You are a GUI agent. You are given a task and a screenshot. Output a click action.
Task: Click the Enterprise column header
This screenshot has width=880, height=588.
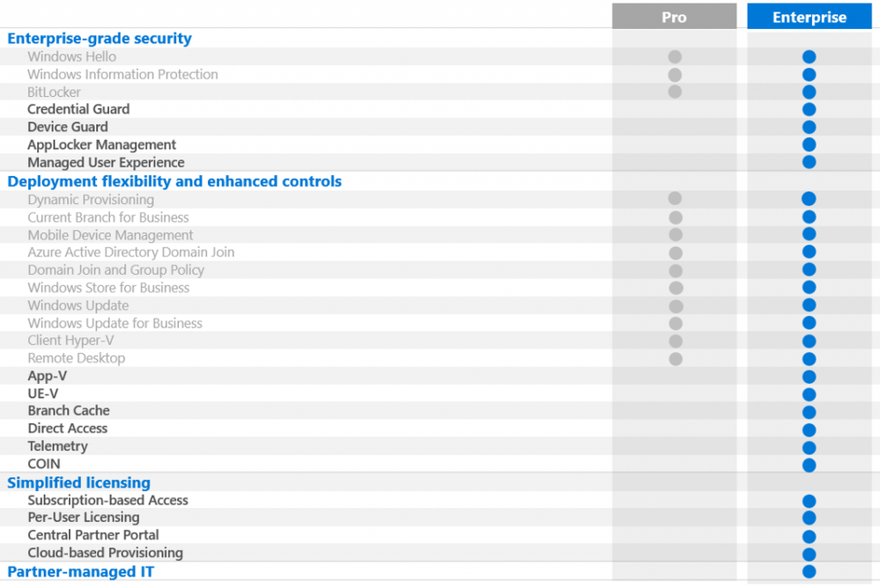(809, 16)
